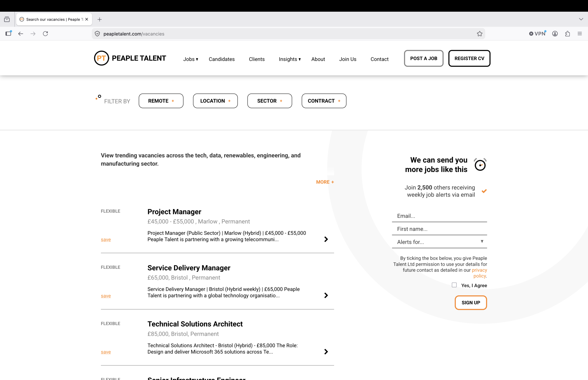The width and height of the screenshot is (588, 380).
Task: Click the REGISTER CV button
Action: click(469, 58)
